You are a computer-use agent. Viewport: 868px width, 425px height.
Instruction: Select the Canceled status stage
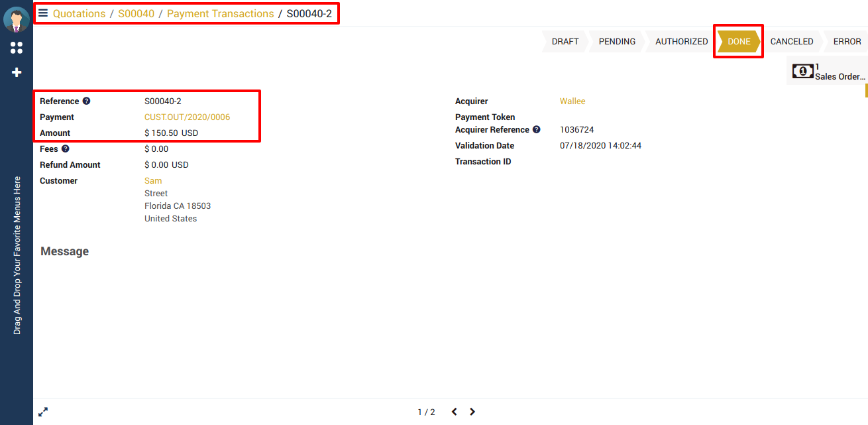click(791, 41)
